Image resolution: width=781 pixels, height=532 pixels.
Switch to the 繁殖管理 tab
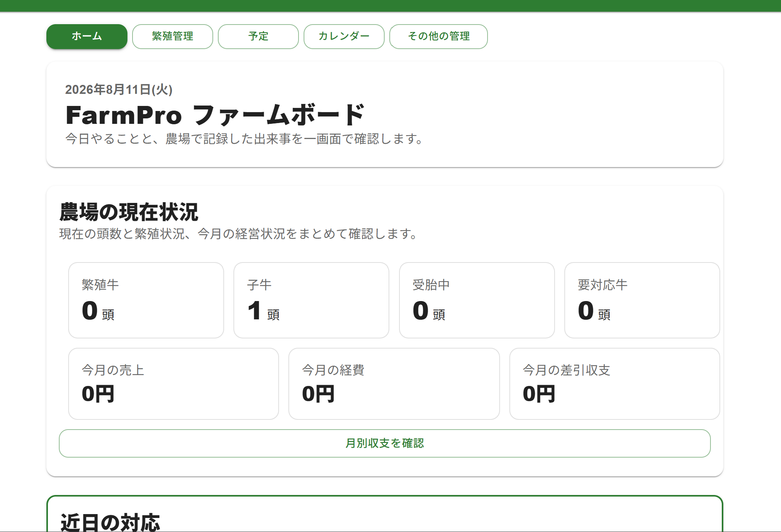point(173,37)
